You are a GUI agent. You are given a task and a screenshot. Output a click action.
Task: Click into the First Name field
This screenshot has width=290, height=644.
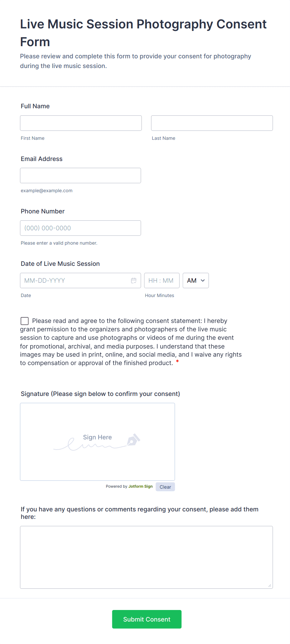click(80, 123)
